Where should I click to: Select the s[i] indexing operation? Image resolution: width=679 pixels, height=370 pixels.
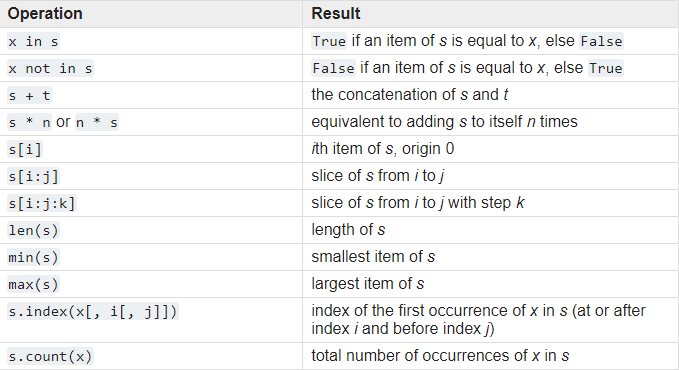click(25, 149)
